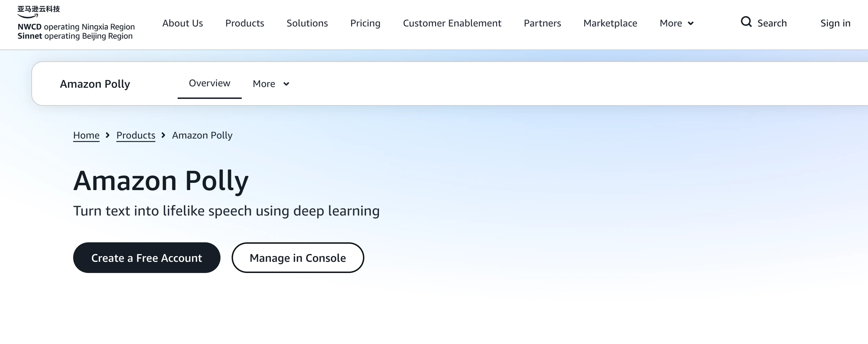Open About Us menu
This screenshot has width=868, height=344.
click(183, 23)
